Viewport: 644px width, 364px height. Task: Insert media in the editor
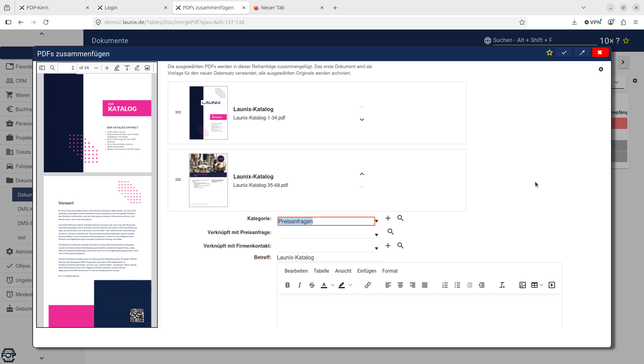tap(552, 285)
